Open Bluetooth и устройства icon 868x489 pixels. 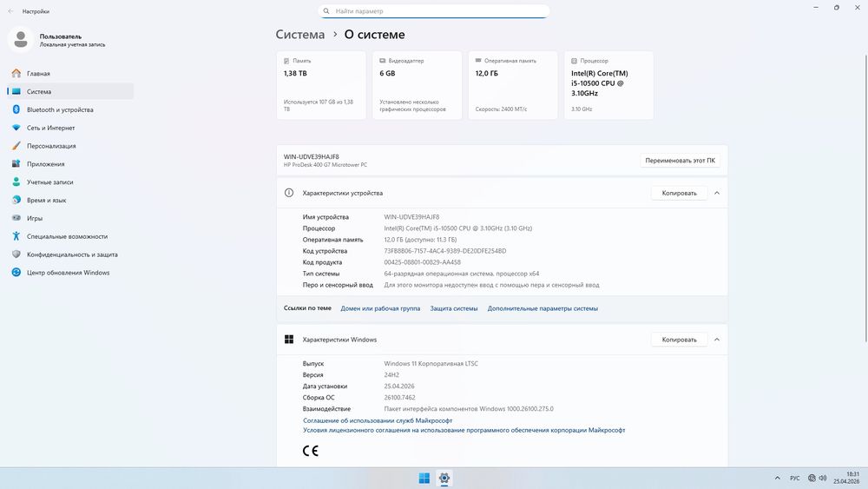[x=16, y=109]
